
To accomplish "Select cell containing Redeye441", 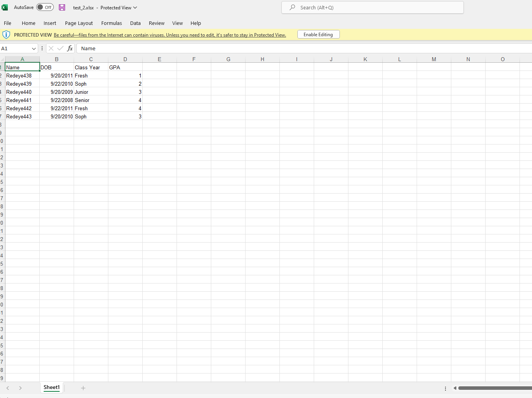I will [x=22, y=100].
